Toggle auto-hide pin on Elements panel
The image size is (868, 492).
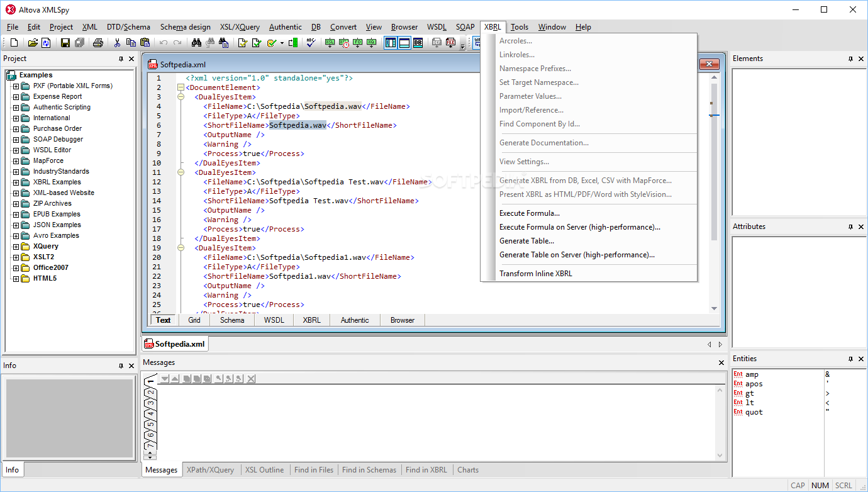click(850, 59)
